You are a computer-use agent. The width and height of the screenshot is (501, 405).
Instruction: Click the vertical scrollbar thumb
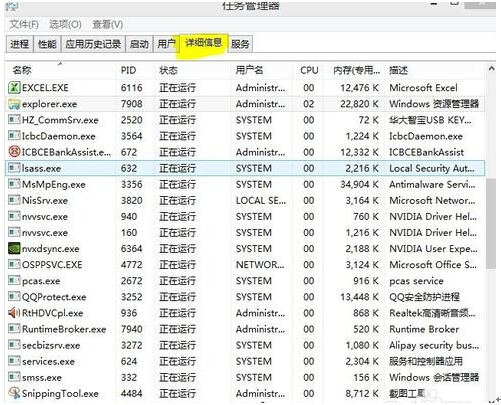coord(491,223)
